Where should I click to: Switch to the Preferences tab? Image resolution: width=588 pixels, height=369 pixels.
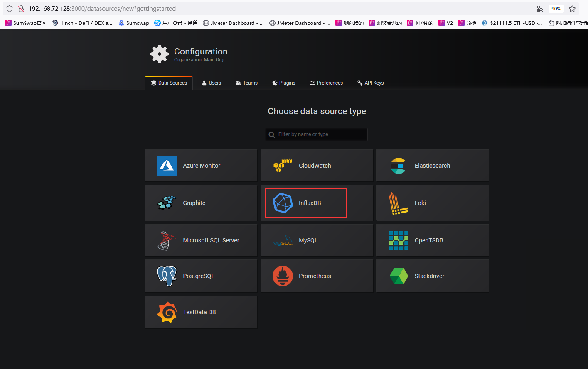(x=326, y=83)
